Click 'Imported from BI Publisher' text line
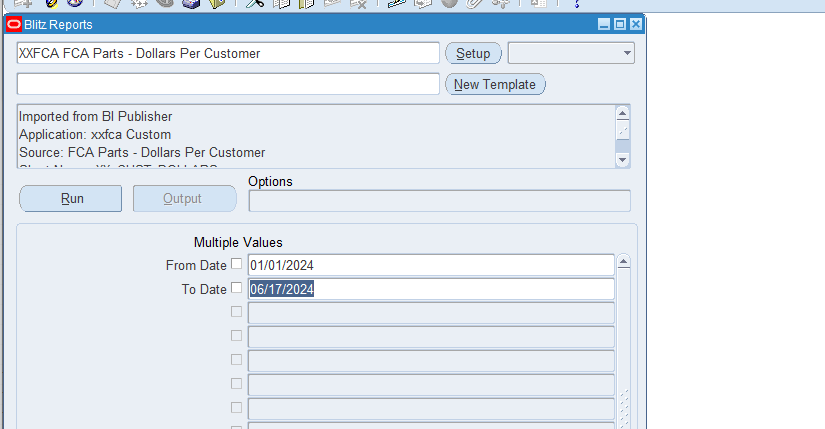825x429 pixels. pyautogui.click(x=96, y=116)
